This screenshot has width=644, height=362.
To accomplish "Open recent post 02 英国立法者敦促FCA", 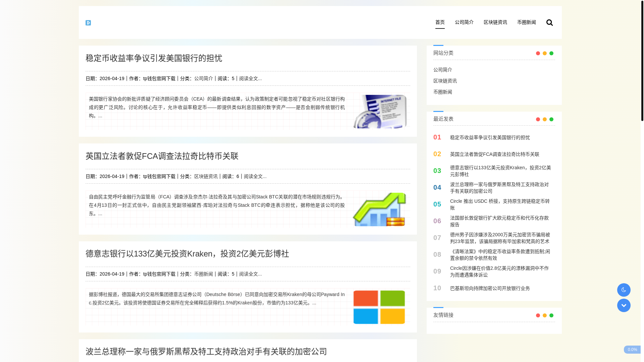I will (495, 154).
